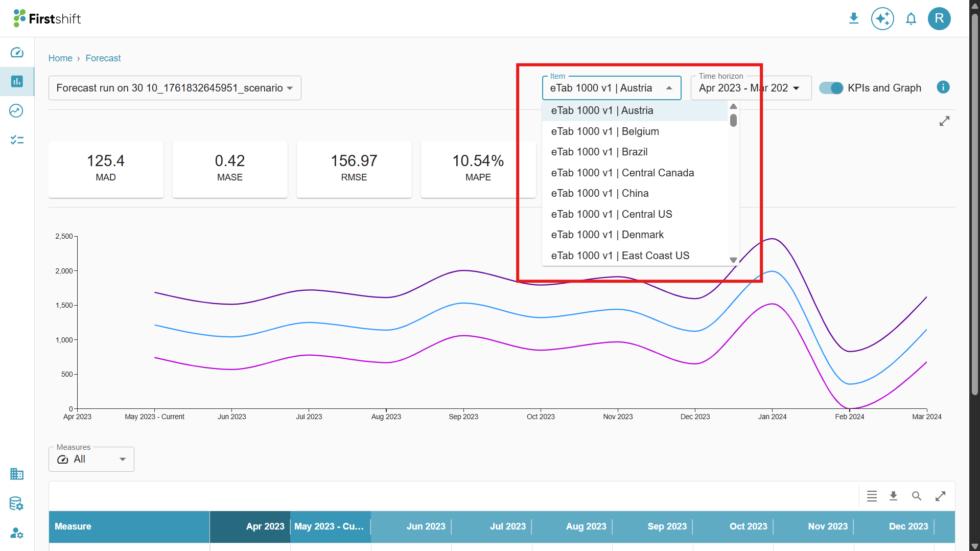Open the dashboard speedometer sidebar icon

(17, 53)
